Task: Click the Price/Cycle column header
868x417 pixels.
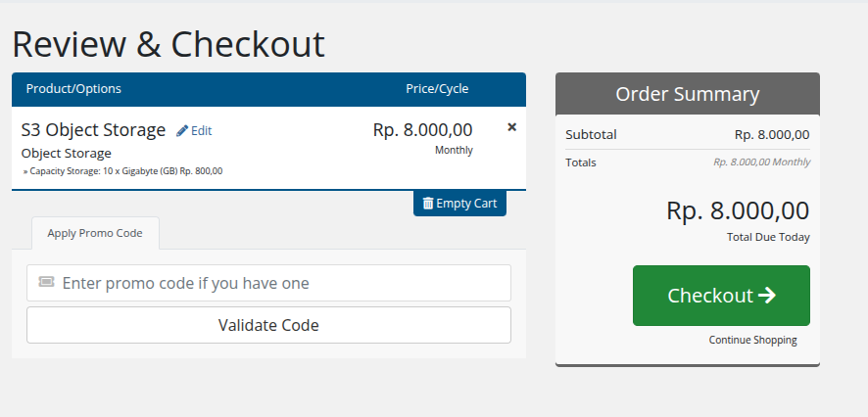Action: 437,88
